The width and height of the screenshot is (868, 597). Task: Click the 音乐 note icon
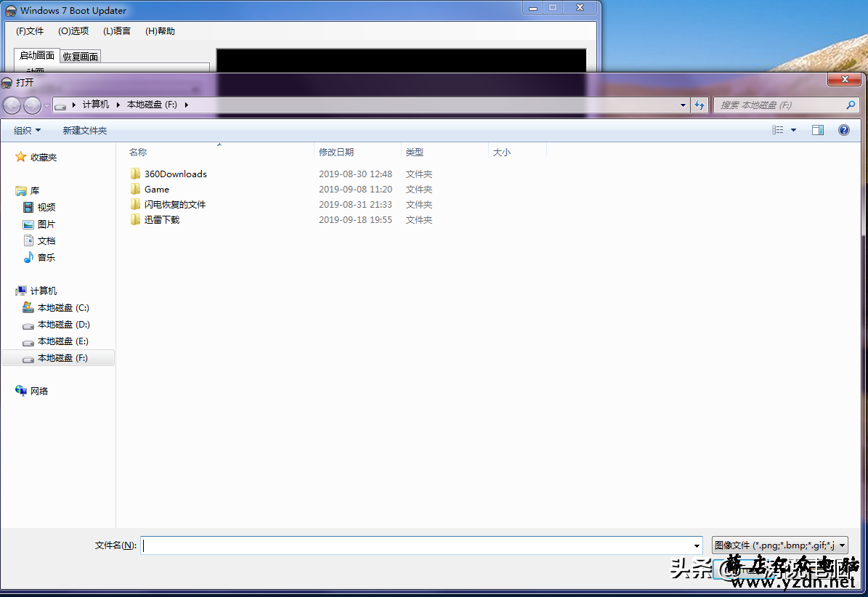(x=28, y=257)
